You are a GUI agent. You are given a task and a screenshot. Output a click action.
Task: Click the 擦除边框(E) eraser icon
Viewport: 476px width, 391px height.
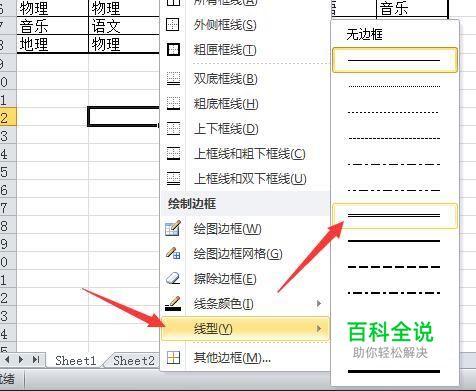(x=173, y=278)
